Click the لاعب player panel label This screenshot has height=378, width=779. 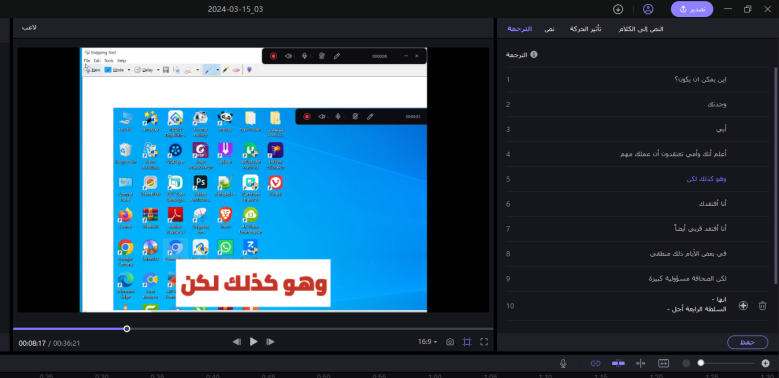click(x=29, y=28)
